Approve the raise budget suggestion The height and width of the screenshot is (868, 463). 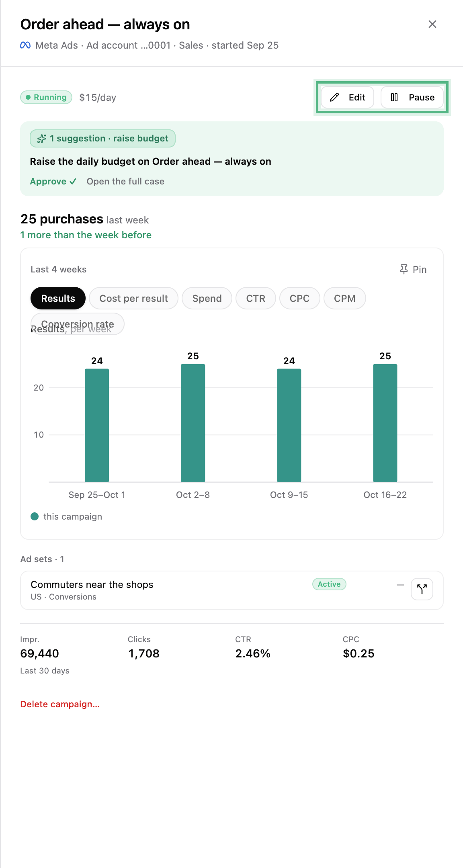[x=53, y=182]
